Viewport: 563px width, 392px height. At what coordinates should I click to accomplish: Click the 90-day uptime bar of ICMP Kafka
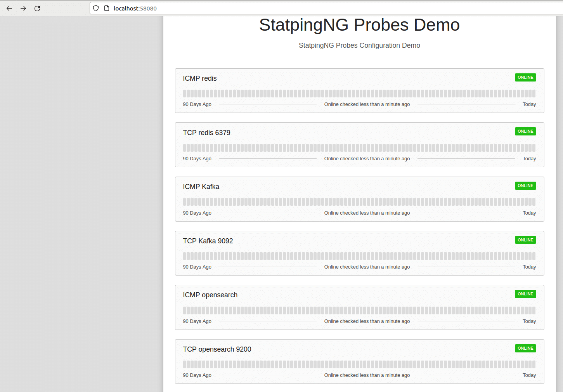click(359, 202)
